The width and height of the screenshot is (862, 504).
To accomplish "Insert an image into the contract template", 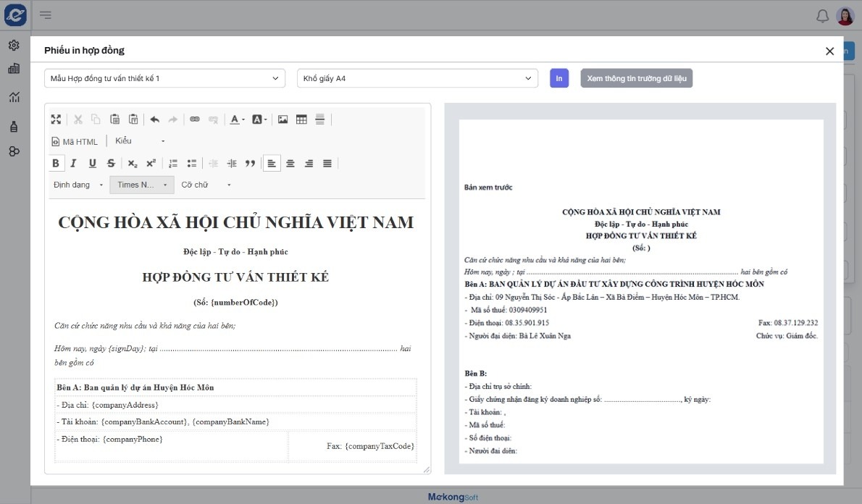I will (x=283, y=119).
